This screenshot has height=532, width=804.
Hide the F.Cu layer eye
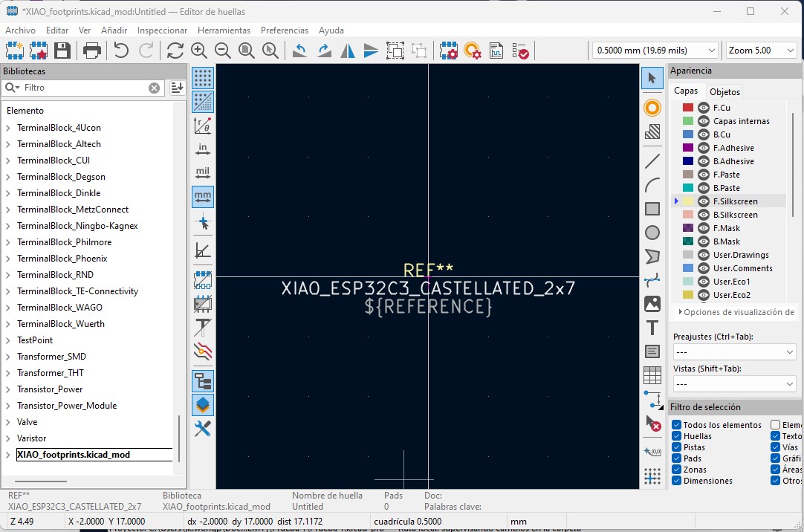pos(704,108)
